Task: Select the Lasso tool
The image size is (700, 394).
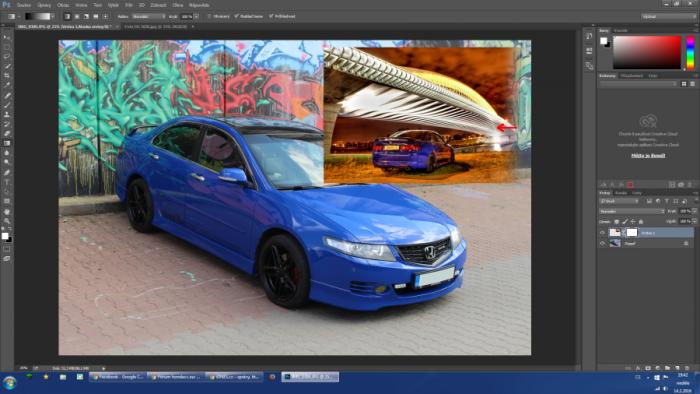Action: pos(7,57)
